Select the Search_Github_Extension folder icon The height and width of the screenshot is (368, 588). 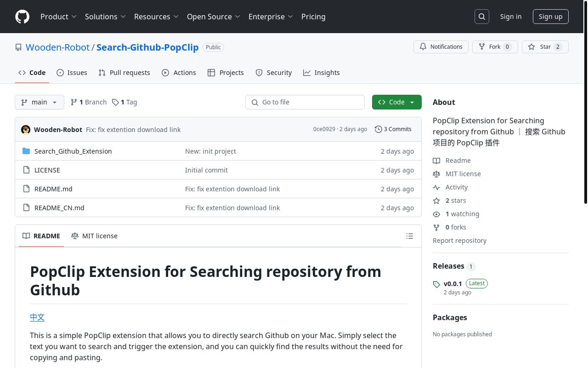26,151
